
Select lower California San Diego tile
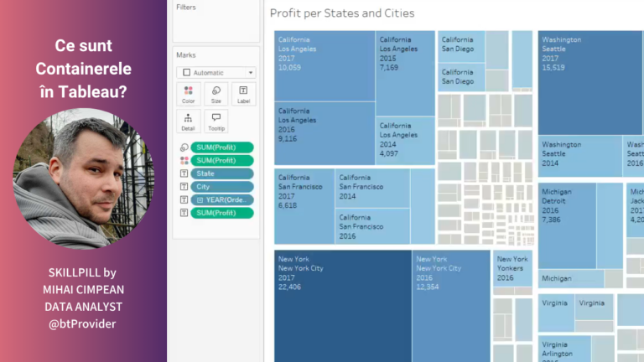(461, 77)
